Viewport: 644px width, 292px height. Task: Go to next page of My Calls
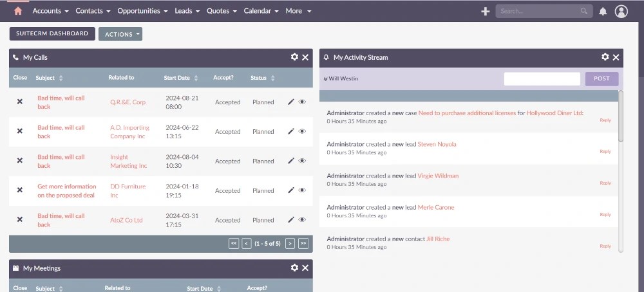tap(290, 243)
